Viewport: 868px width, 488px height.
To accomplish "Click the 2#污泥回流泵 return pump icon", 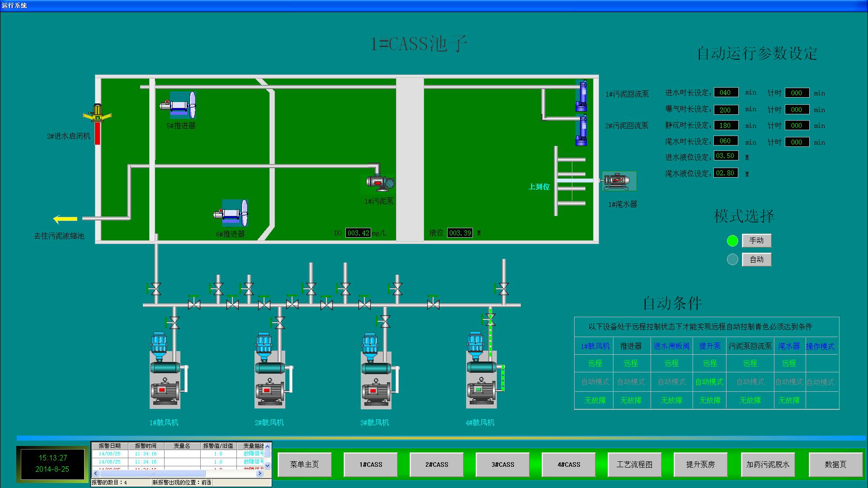I will (581, 131).
